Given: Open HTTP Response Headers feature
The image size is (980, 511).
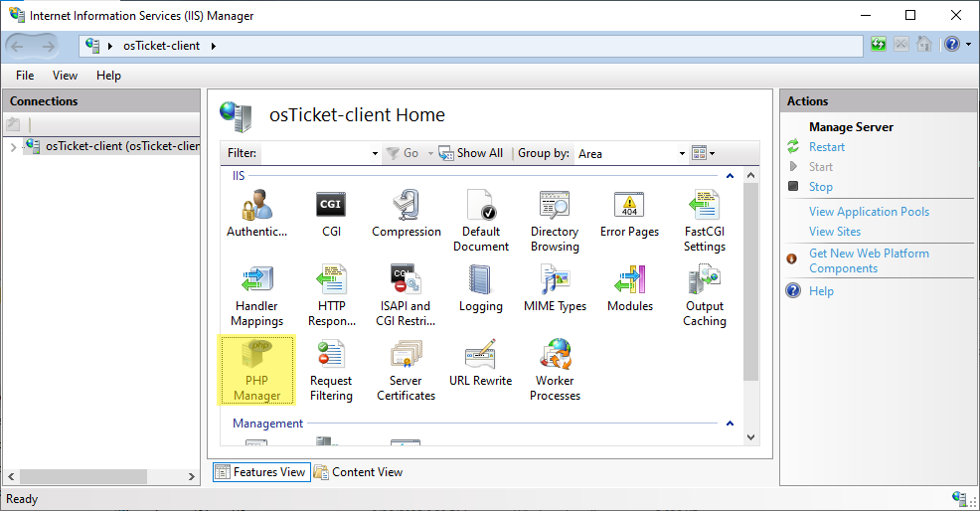Looking at the screenshot, I should click(x=331, y=295).
